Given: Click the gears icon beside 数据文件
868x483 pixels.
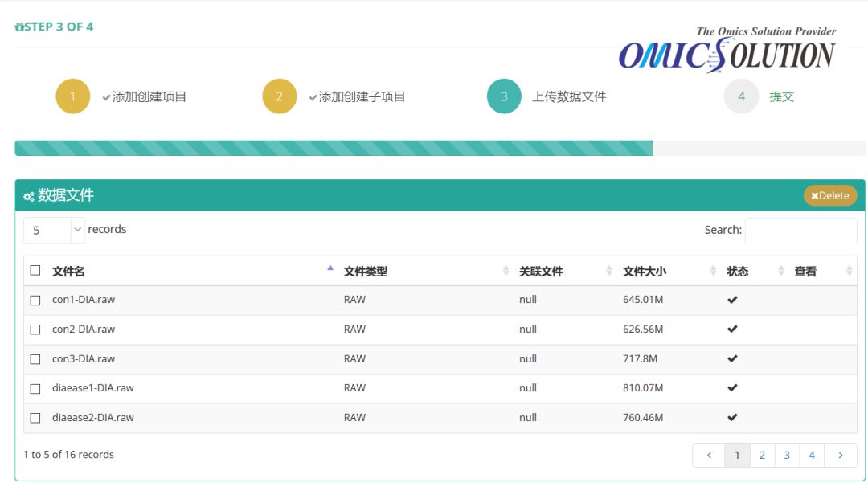Looking at the screenshot, I should tap(29, 196).
